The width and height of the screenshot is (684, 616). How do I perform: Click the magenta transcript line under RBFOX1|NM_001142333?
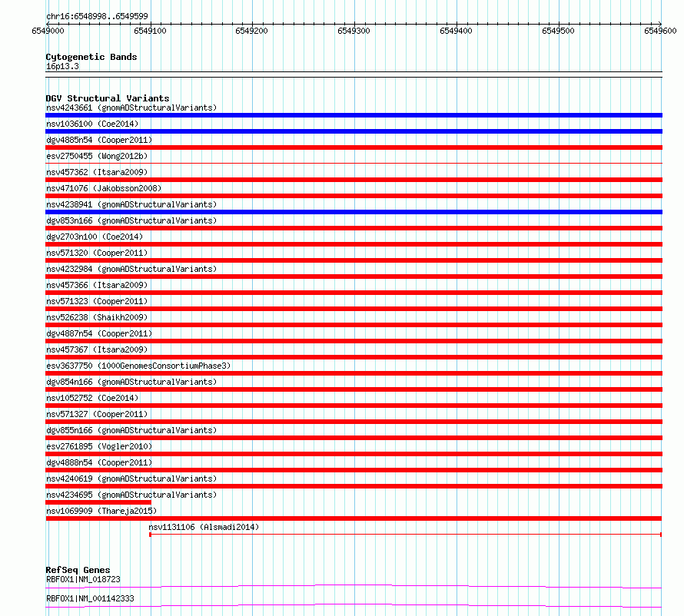[x=354, y=605]
